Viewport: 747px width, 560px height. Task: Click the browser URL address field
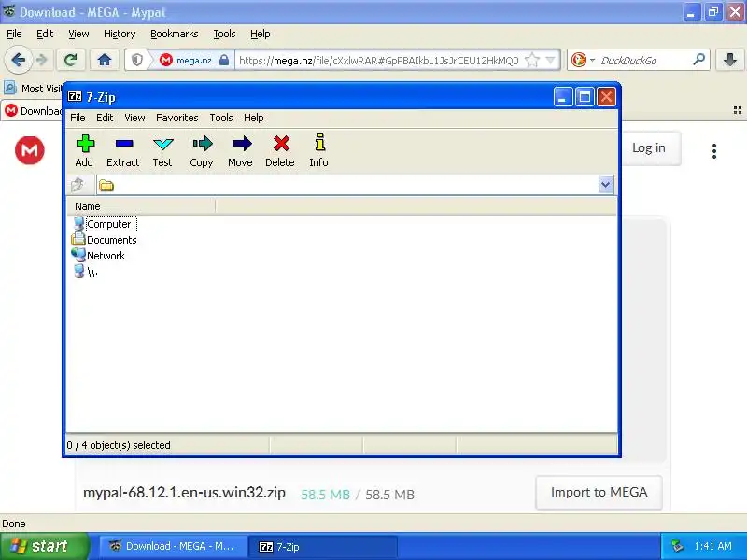point(379,61)
